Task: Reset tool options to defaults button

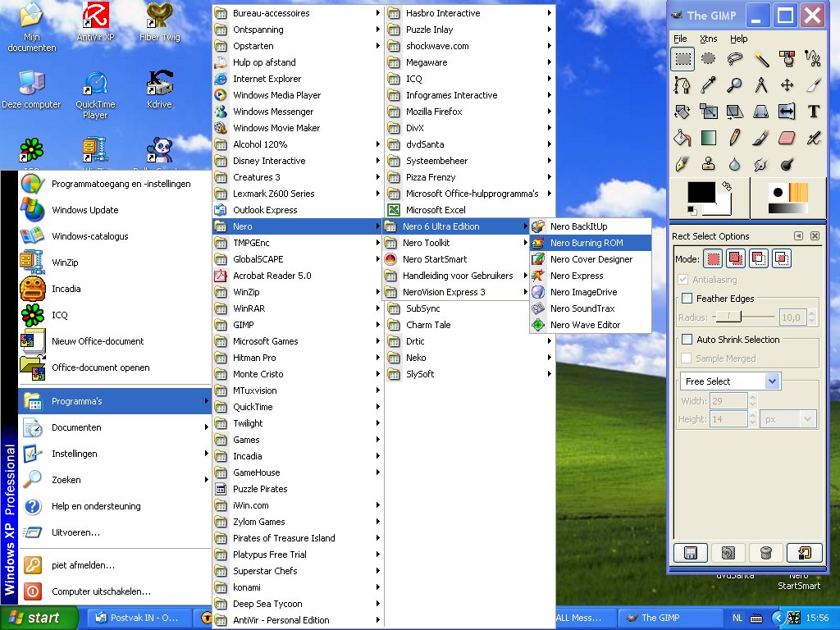Action: tap(804, 552)
